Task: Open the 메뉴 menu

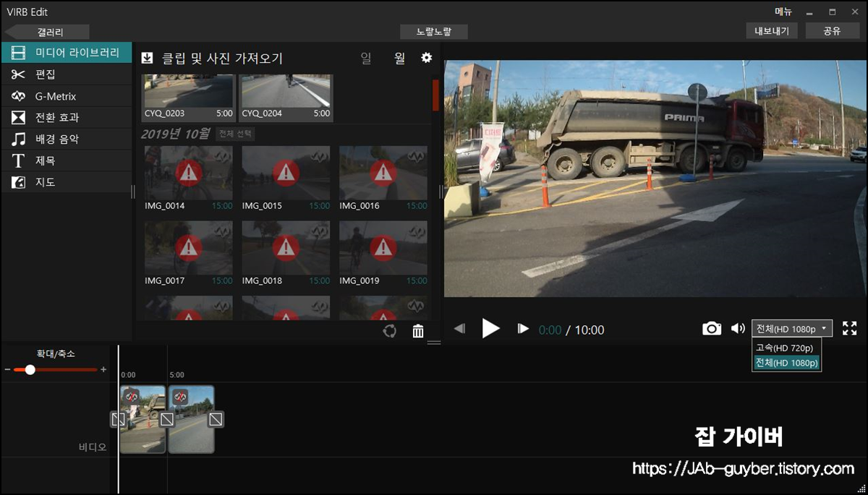Action: click(x=783, y=12)
